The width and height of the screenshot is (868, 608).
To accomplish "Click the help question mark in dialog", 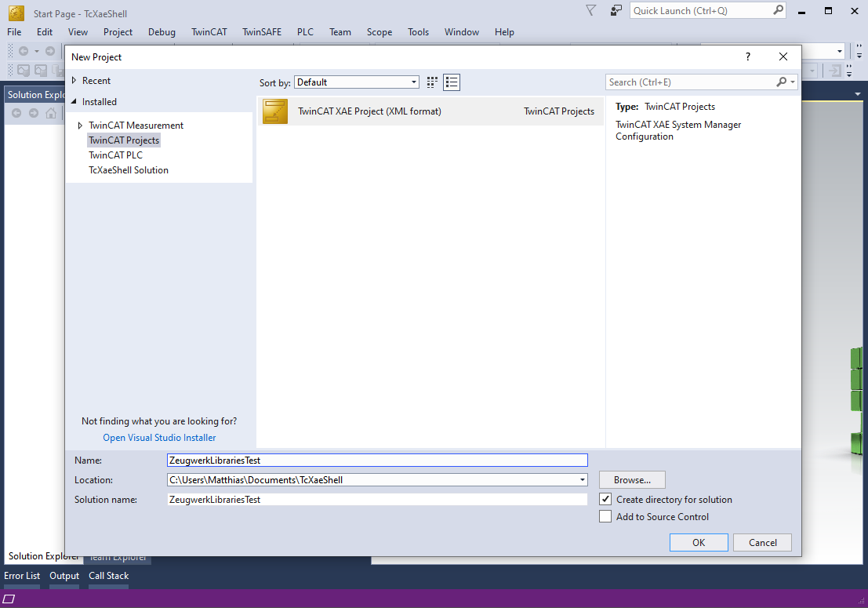I will [748, 56].
